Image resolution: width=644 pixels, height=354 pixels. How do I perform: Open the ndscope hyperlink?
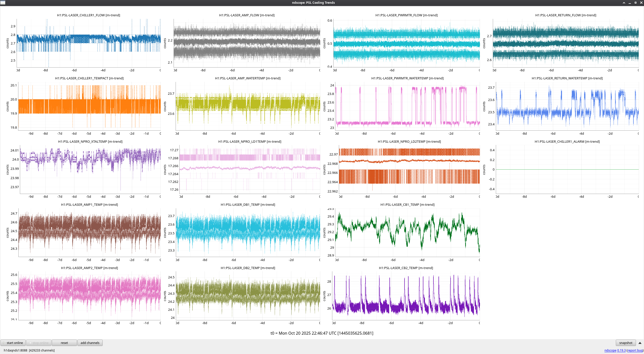610,350
